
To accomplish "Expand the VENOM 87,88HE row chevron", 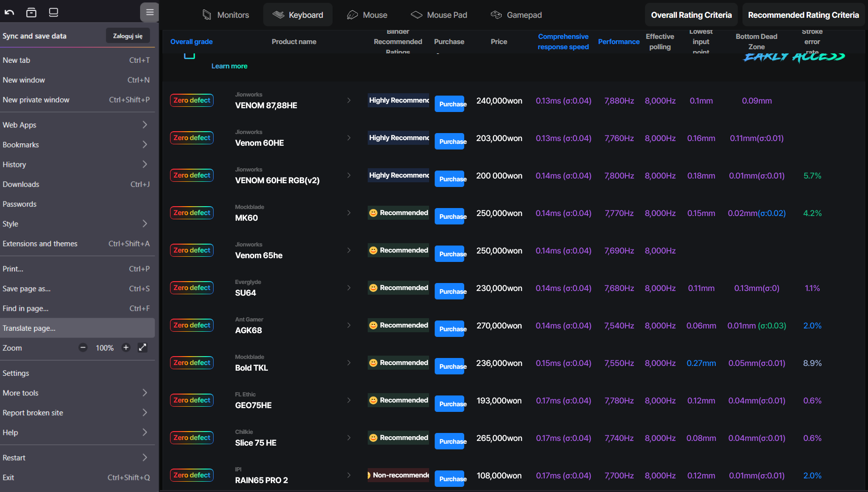I will click(349, 100).
